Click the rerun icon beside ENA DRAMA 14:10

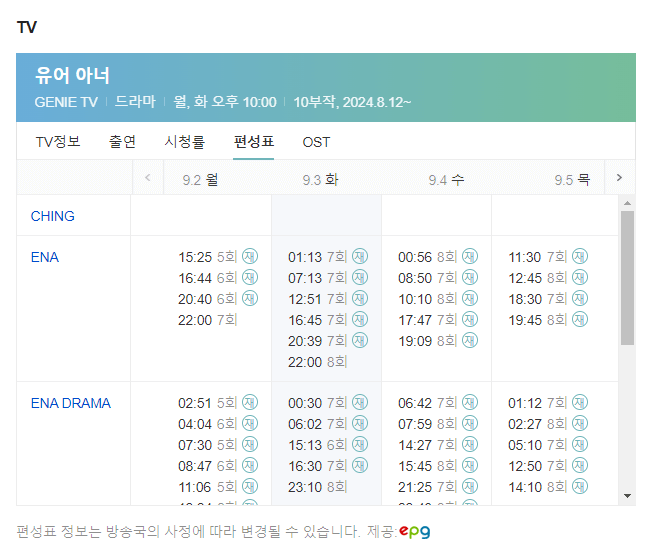click(580, 486)
